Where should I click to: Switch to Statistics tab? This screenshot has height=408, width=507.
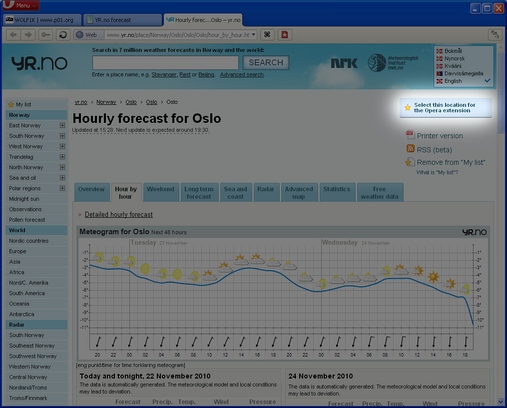pos(337,192)
